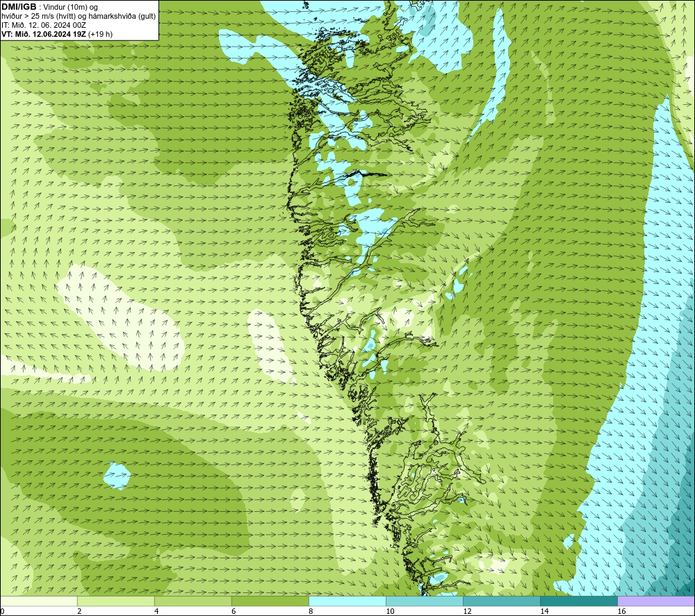Click the scale label 4
Image resolution: width=695 pixels, height=616 pixels.
click(x=156, y=611)
